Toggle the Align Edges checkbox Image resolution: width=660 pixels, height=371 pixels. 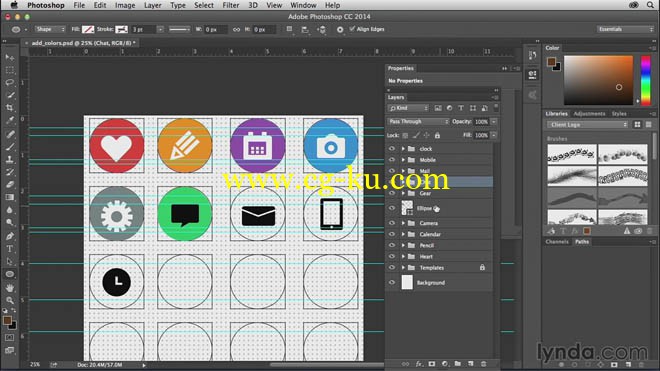coord(352,29)
